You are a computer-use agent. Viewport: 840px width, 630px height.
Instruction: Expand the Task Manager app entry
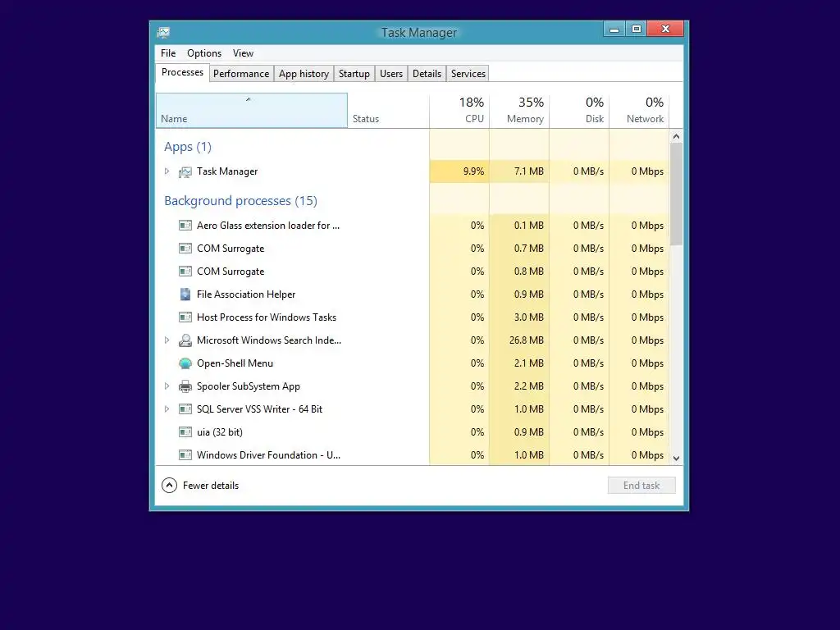coord(167,171)
